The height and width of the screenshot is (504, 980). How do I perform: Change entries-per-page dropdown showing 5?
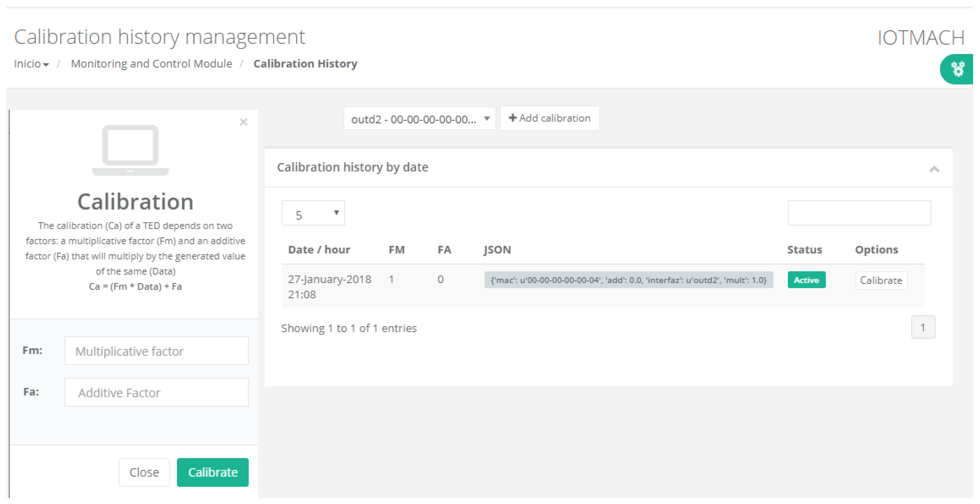(x=313, y=213)
